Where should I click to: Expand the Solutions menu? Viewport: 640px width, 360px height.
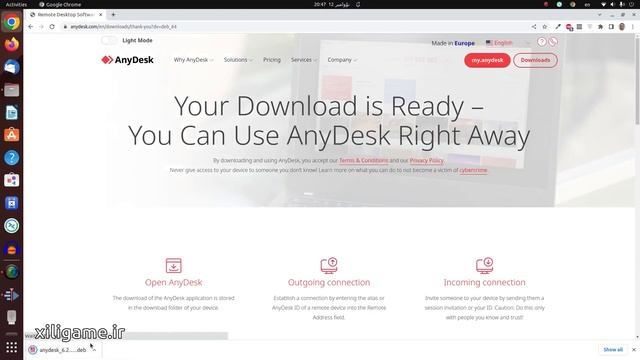238,60
